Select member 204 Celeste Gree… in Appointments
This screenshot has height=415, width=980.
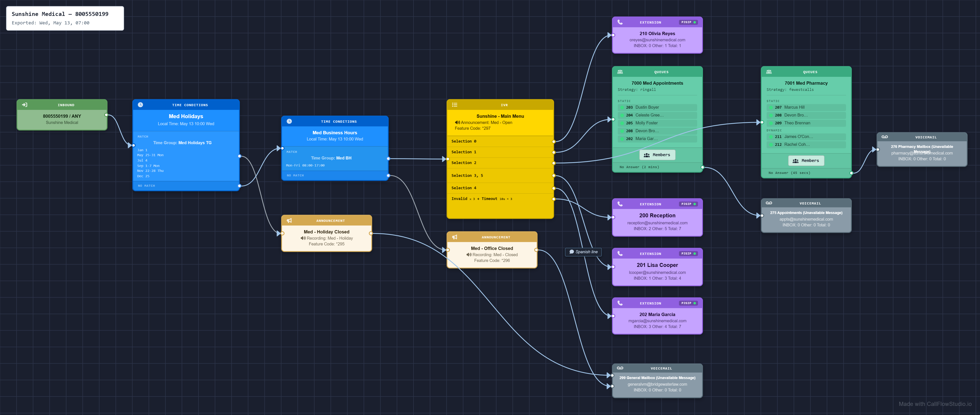657,115
